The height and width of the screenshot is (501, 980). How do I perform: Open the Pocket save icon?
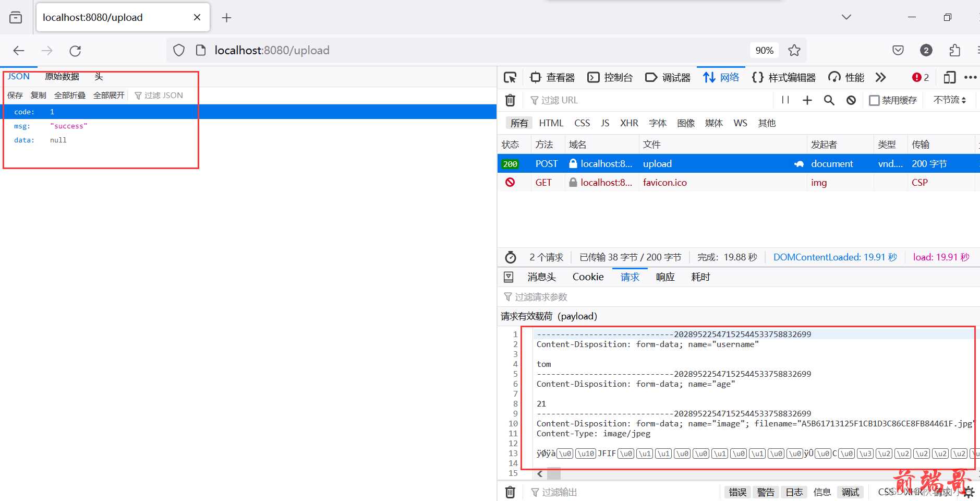click(898, 51)
